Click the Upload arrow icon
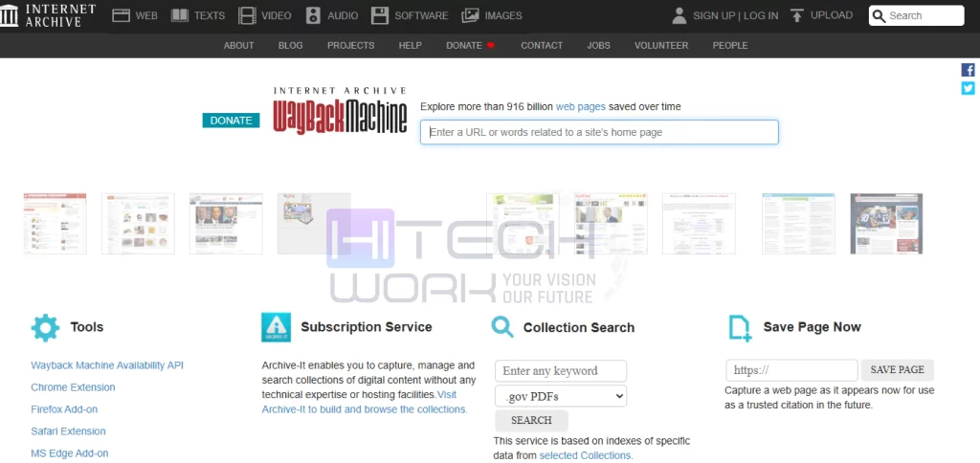Image resolution: width=980 pixels, height=463 pixels. point(796,15)
